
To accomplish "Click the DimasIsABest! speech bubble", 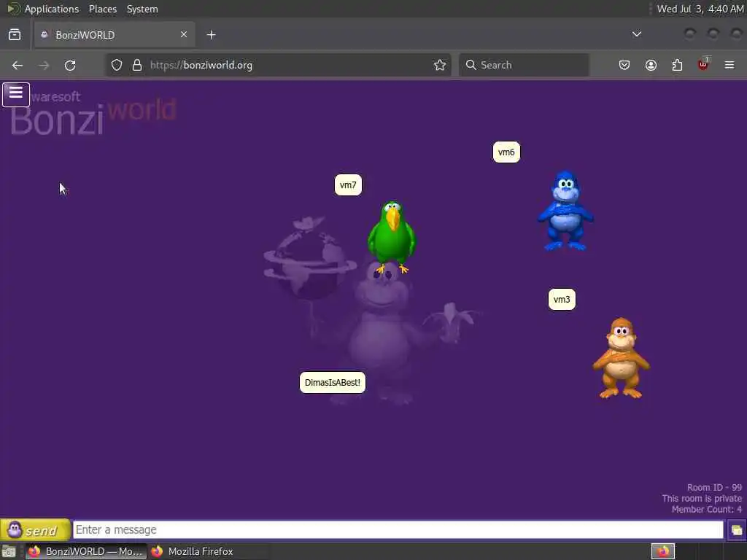I will 333,382.
